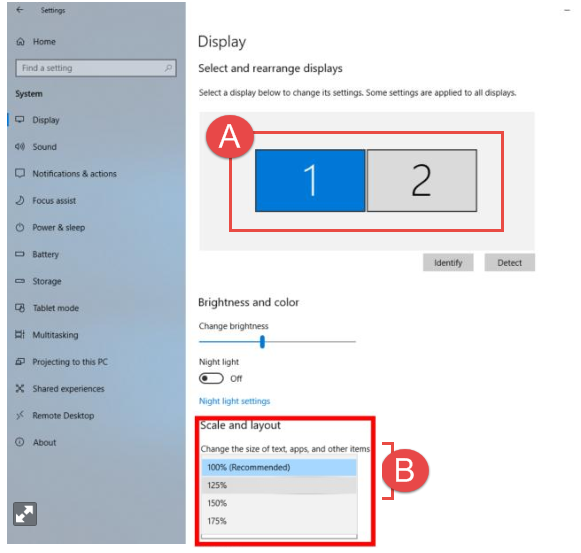Select display 2 monitor box
This screenshot has width=581, height=553.
coord(422,181)
